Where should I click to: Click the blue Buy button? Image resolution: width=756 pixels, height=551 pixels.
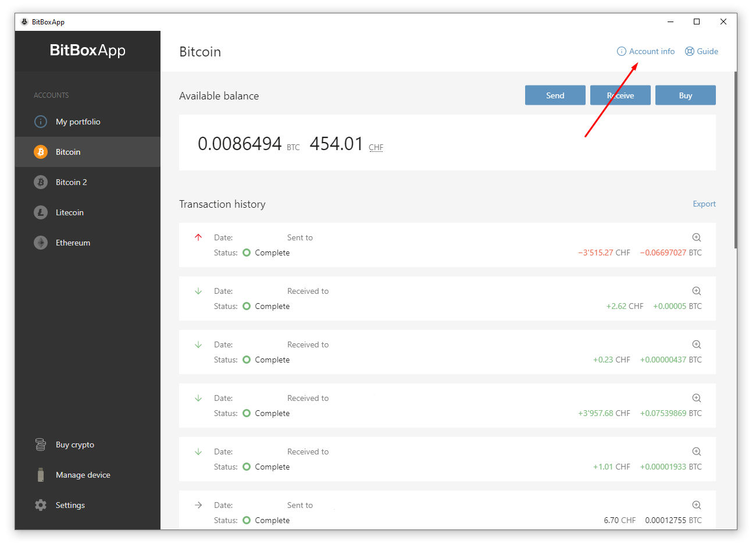[x=686, y=95]
